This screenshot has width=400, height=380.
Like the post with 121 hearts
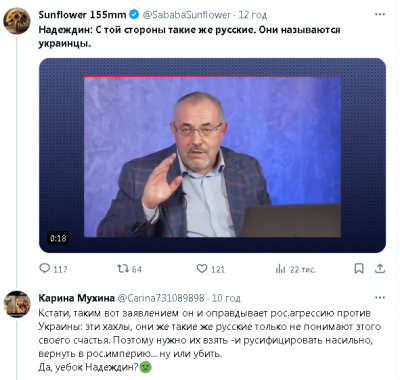[202, 268]
